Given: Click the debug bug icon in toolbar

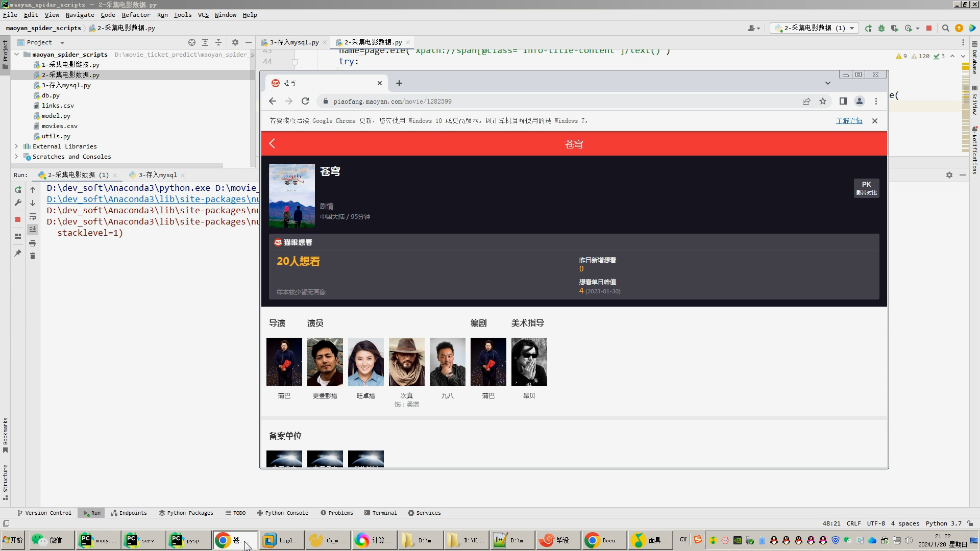Looking at the screenshot, I should point(881,29).
